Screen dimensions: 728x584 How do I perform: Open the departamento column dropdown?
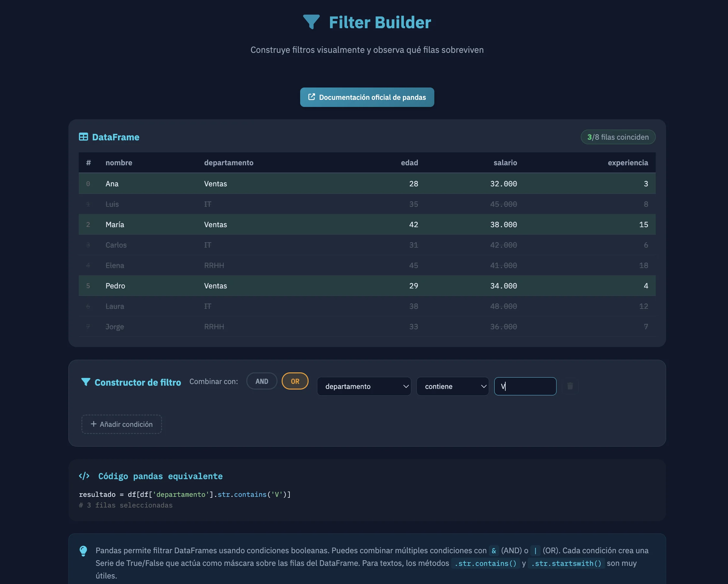[x=364, y=386]
